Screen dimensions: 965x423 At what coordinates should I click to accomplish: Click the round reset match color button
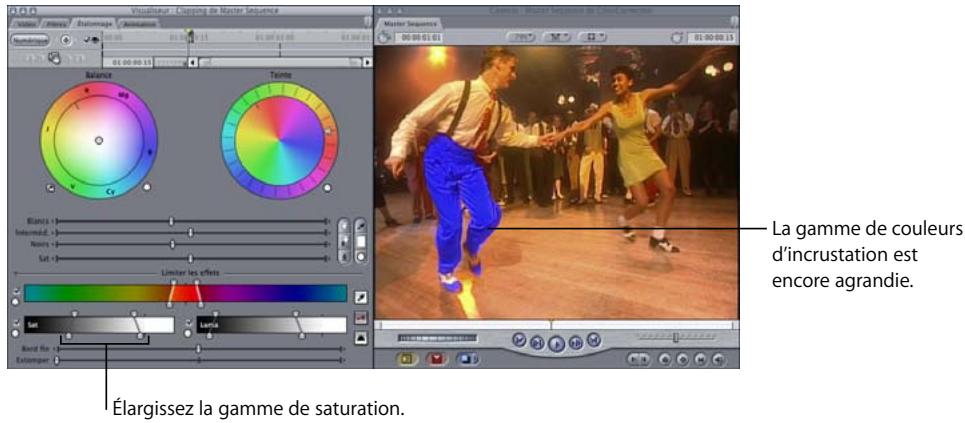tap(361, 257)
